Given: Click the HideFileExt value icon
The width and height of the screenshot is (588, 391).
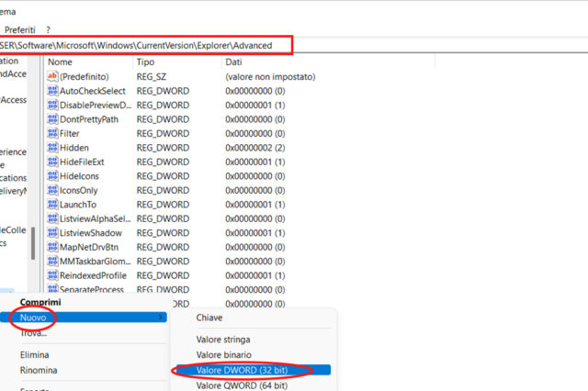Looking at the screenshot, I should click(x=52, y=162).
